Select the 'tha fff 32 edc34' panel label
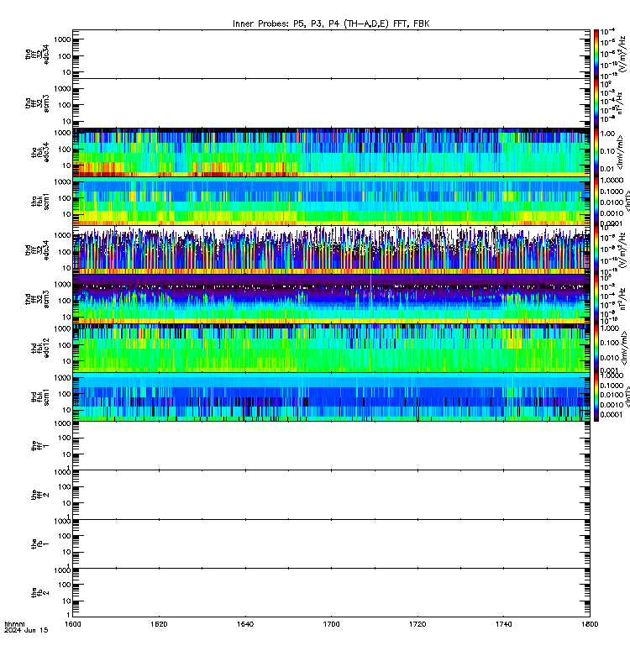Viewport: 630px width, 672px height. point(37,55)
